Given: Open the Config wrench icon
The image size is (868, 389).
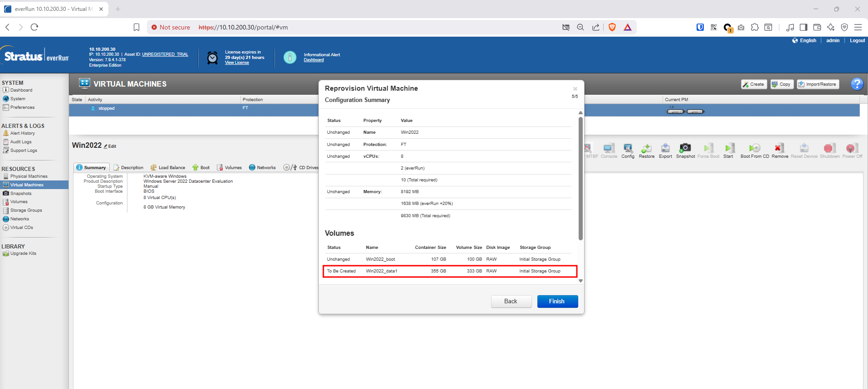Looking at the screenshot, I should coord(628,148).
